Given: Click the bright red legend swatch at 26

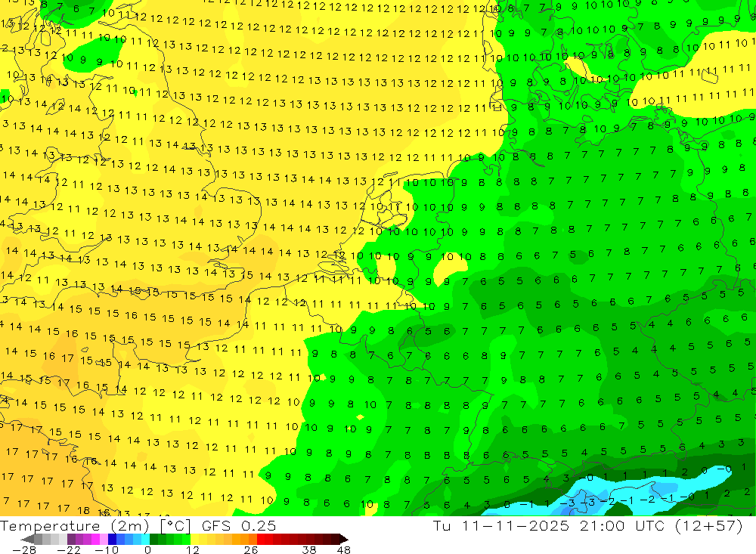Looking at the screenshot, I should (261, 540).
